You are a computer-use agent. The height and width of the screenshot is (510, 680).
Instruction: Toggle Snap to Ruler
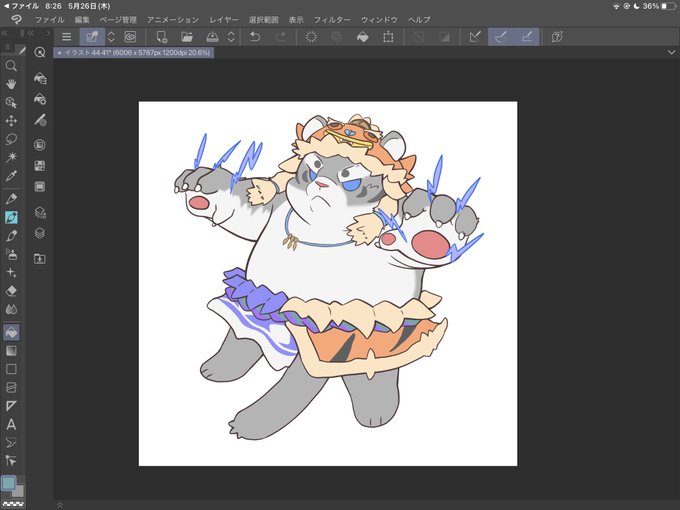point(475,37)
